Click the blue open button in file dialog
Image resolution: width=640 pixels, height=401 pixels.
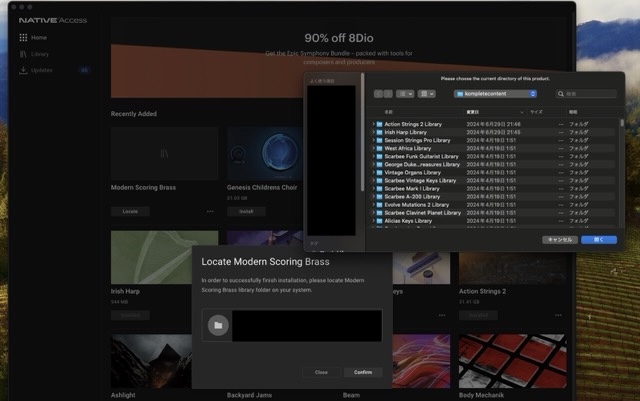[598, 240]
